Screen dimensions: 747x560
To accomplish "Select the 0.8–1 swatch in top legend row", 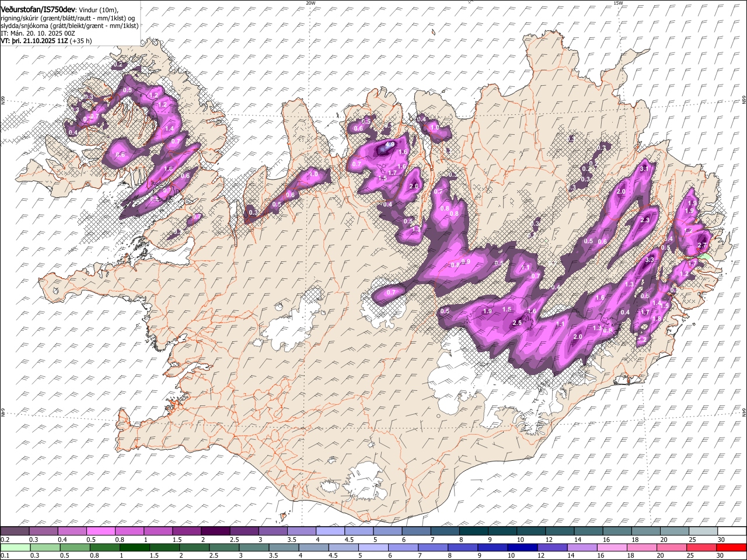I will [x=130, y=531].
